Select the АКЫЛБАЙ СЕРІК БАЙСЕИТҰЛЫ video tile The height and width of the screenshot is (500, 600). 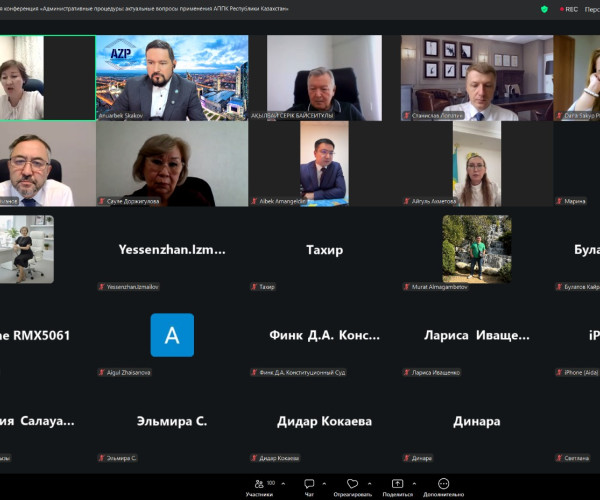click(324, 78)
